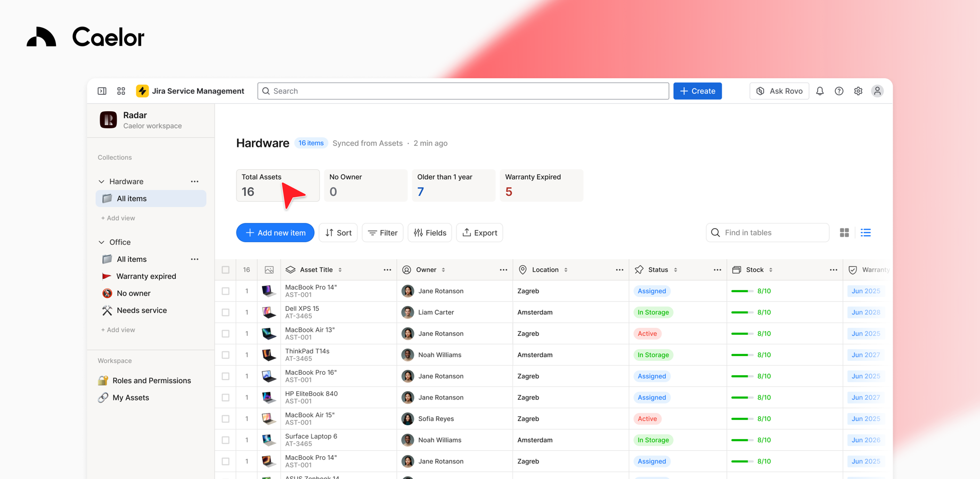
Task: Open Location column options menu
Action: (x=619, y=270)
